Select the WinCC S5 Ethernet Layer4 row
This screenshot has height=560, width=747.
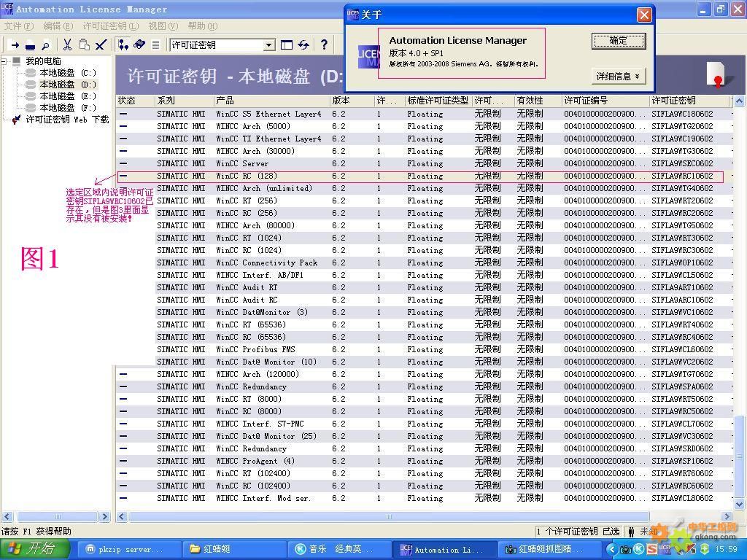pos(424,114)
